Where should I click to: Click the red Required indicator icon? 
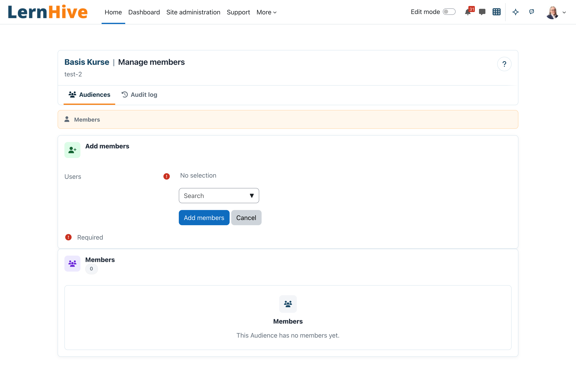click(x=68, y=237)
